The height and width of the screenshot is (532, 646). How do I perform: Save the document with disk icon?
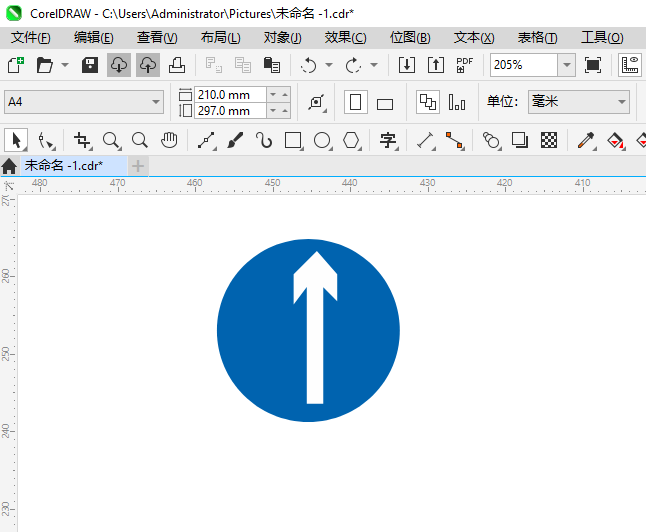tap(90, 65)
